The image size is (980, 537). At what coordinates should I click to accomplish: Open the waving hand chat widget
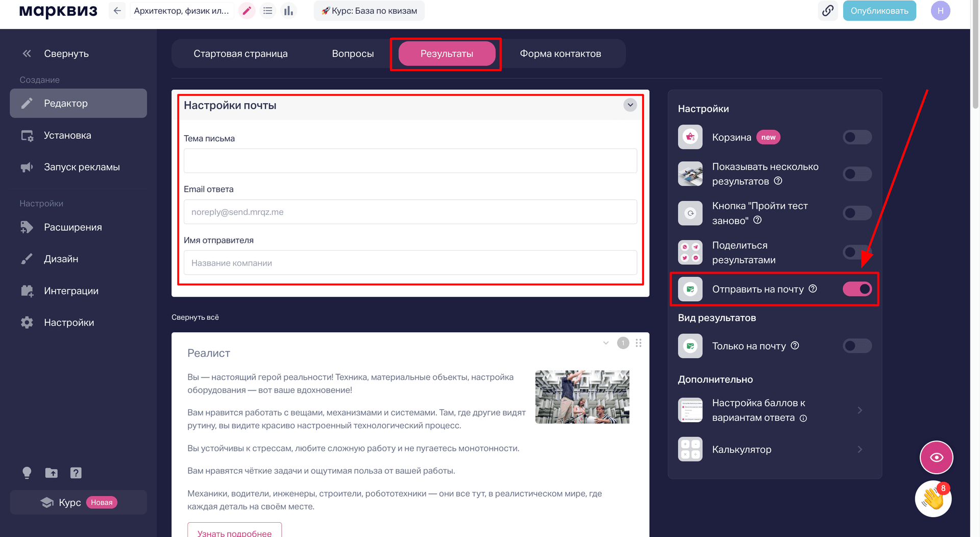pos(933,499)
